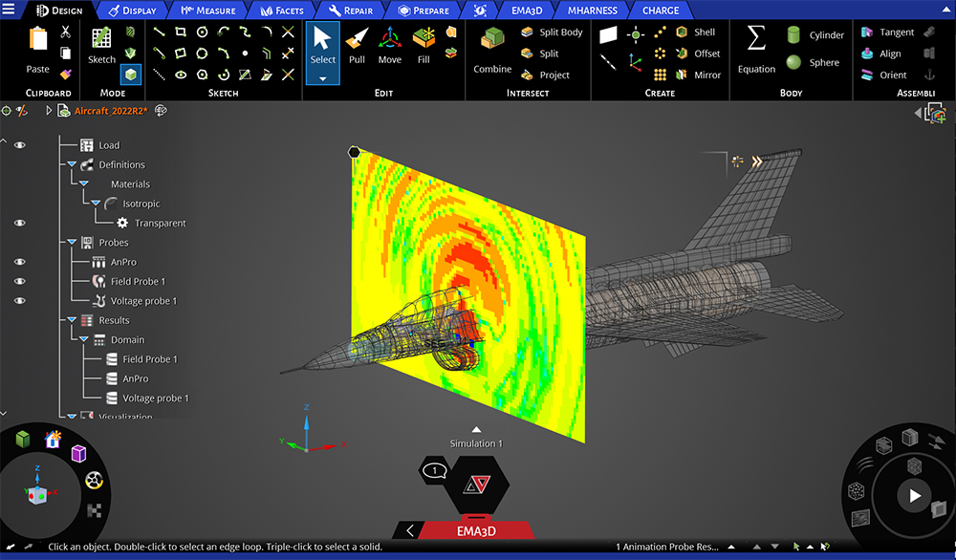956x560 pixels.
Task: Toggle the eye icon next to Voltage probe 1
Action: (19, 300)
